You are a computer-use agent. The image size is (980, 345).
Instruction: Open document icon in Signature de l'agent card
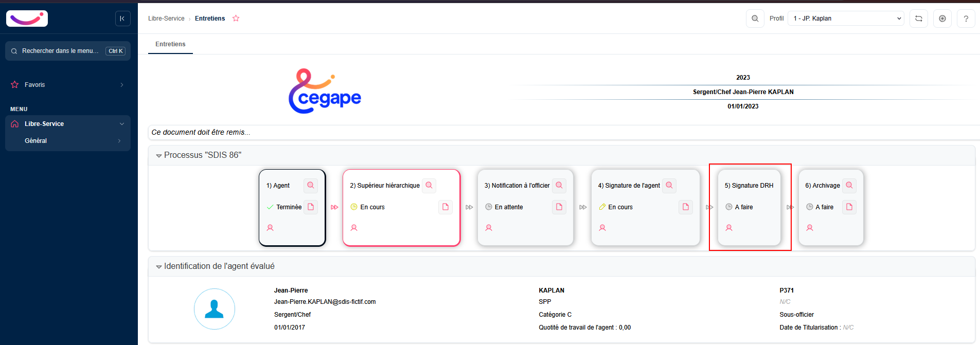pos(686,207)
